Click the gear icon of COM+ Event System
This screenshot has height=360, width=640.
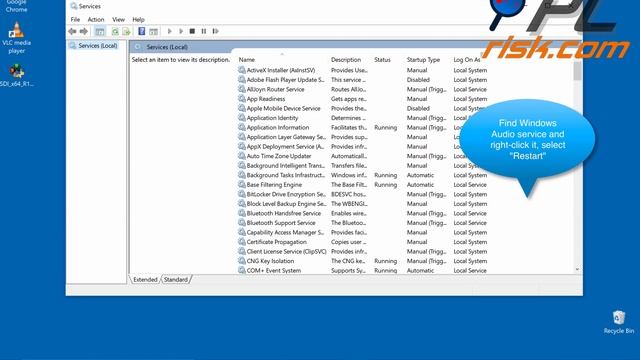pyautogui.click(x=242, y=270)
